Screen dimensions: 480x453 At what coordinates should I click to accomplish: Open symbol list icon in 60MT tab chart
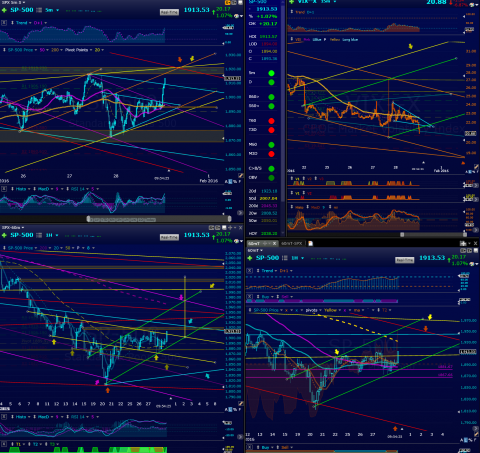point(285,258)
